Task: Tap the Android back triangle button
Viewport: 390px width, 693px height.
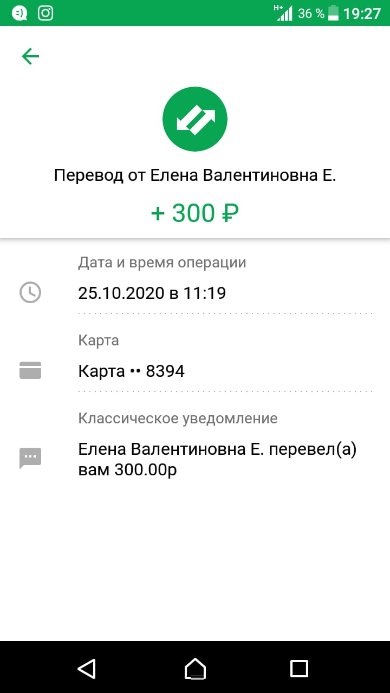Action: (87, 668)
